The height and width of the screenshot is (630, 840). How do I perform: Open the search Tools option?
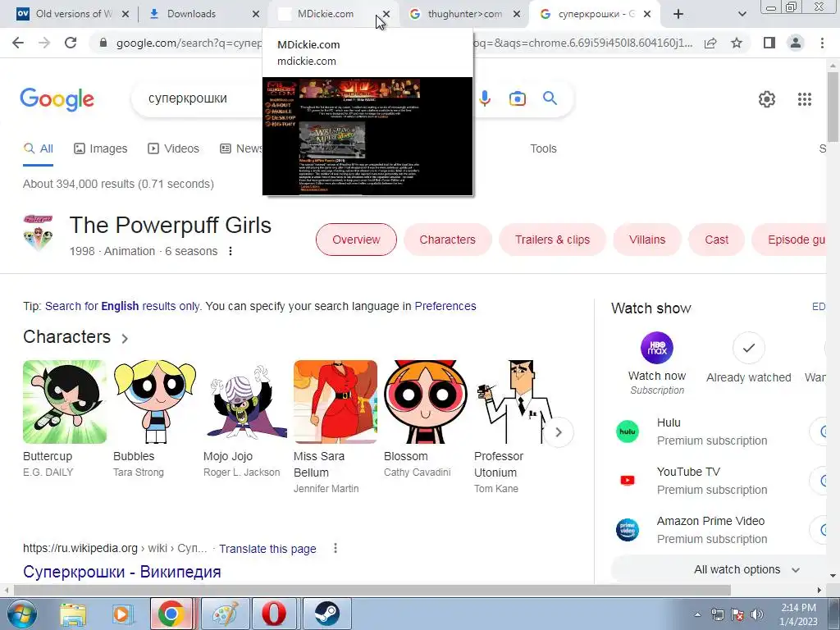coord(543,148)
